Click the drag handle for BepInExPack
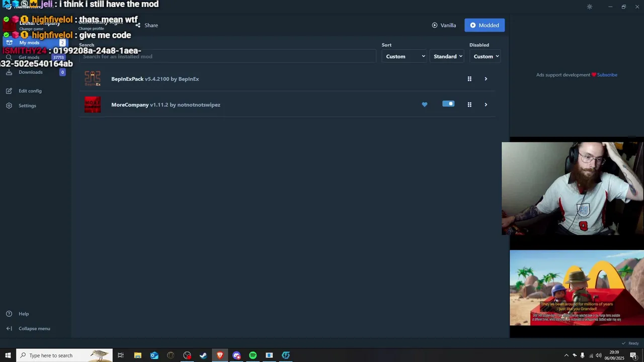The height and width of the screenshot is (362, 644). pyautogui.click(x=469, y=79)
